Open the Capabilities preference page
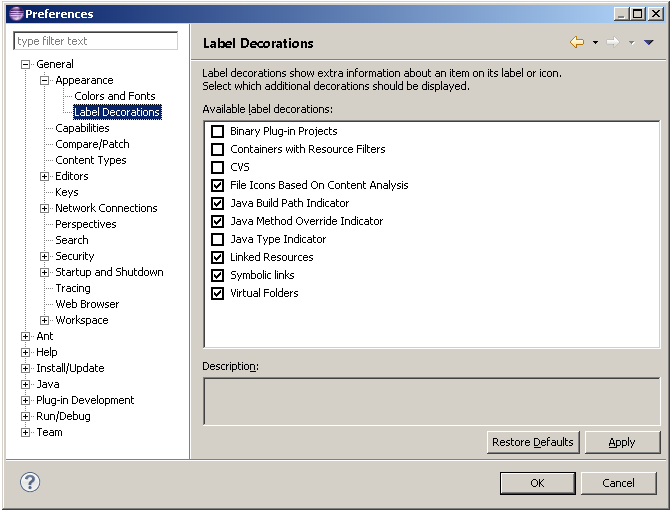 (x=82, y=128)
